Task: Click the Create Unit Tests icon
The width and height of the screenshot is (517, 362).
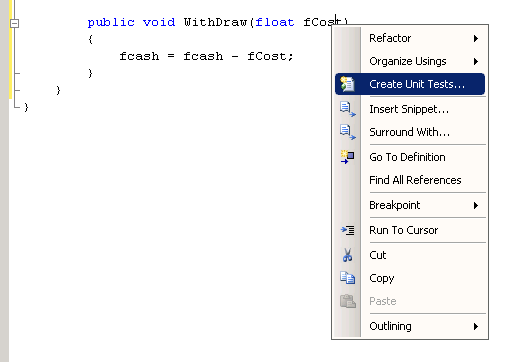Action: 347,84
